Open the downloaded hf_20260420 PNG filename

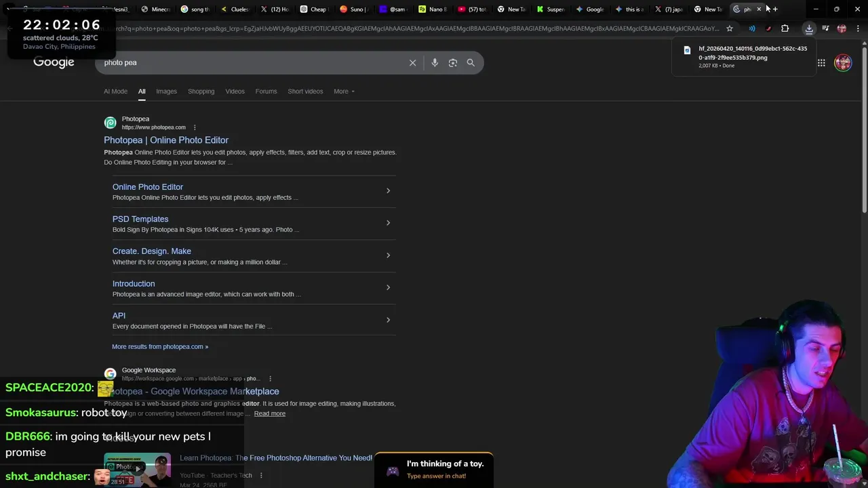(x=753, y=53)
